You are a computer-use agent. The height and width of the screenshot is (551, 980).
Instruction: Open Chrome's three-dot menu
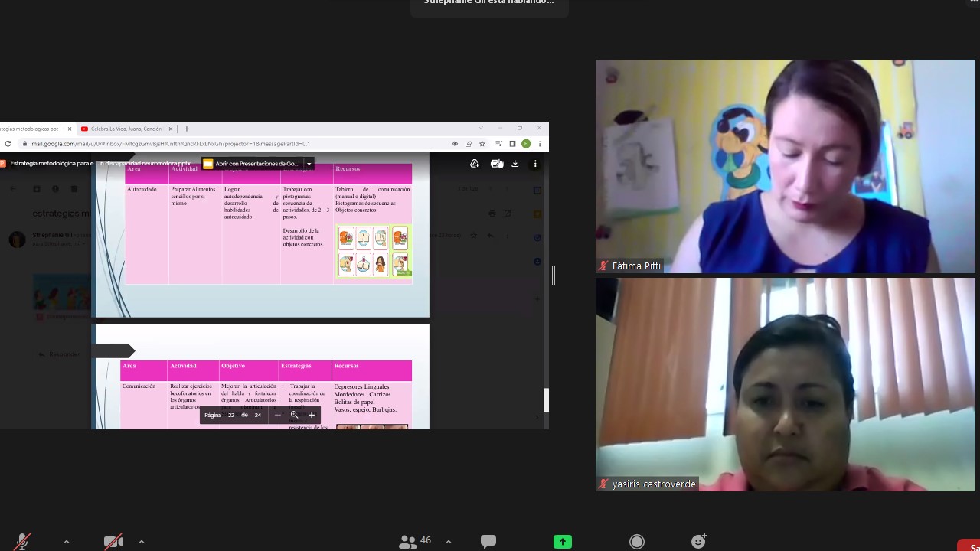(x=540, y=144)
